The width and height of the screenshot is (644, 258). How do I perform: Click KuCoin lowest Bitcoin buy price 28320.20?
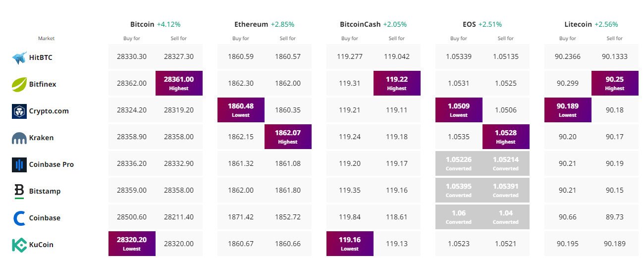(132, 244)
